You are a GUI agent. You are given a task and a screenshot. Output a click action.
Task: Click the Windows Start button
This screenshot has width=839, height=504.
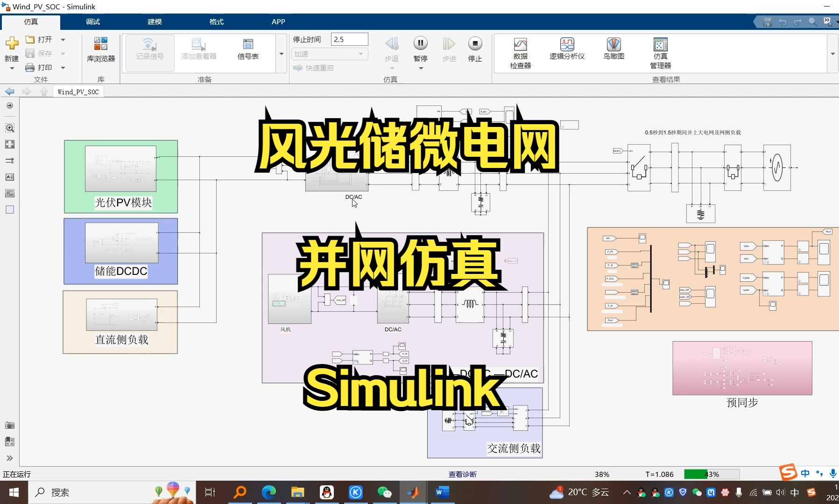point(14,492)
